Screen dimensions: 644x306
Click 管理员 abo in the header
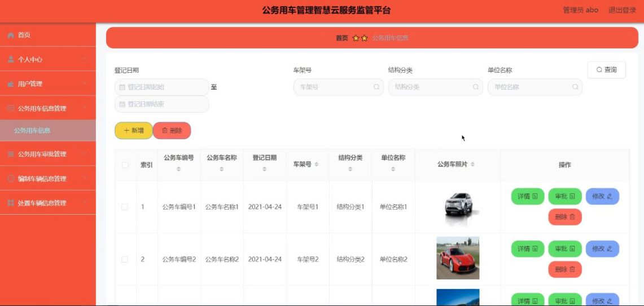pyautogui.click(x=580, y=10)
